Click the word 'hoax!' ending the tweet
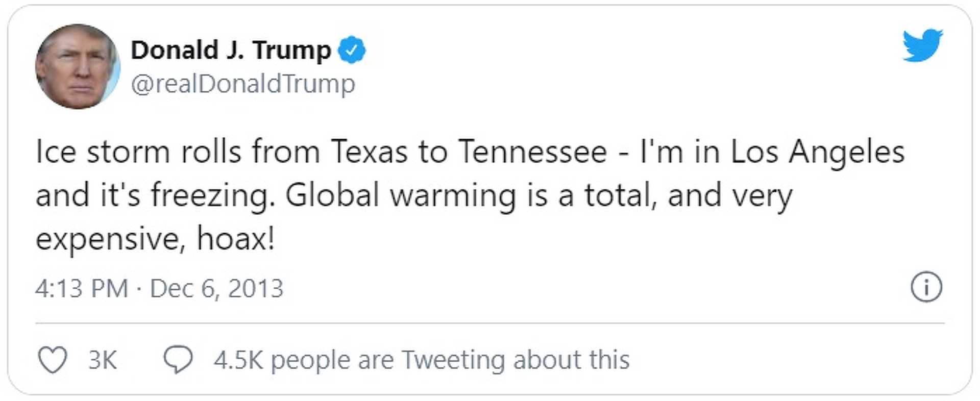 point(236,239)
